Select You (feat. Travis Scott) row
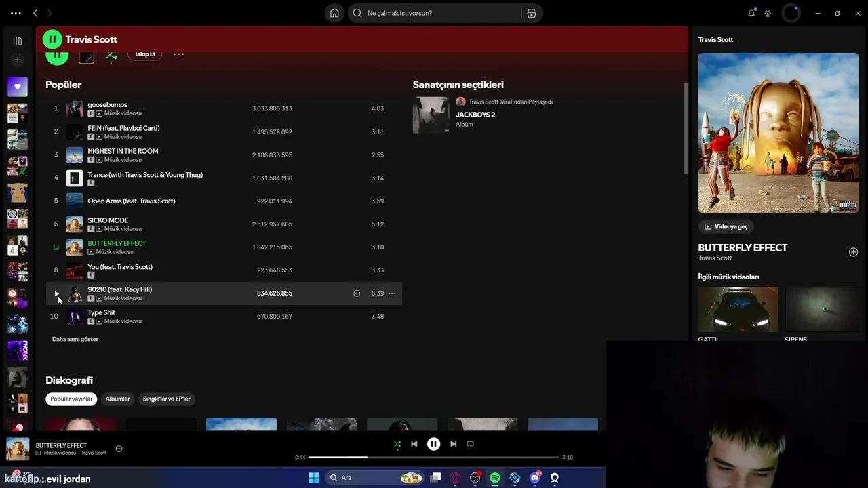The image size is (868, 488). point(224,270)
